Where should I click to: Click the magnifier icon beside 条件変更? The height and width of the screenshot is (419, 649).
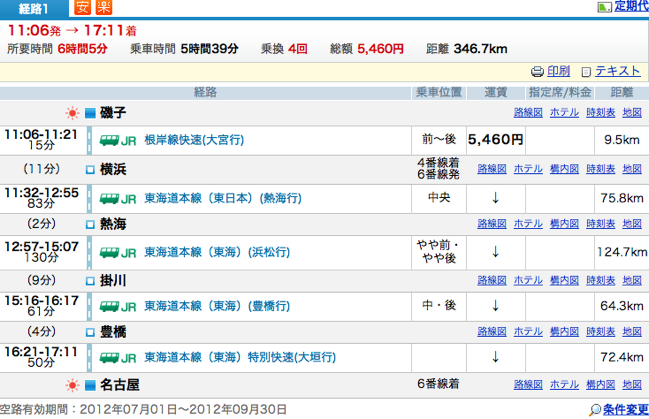[x=596, y=408]
